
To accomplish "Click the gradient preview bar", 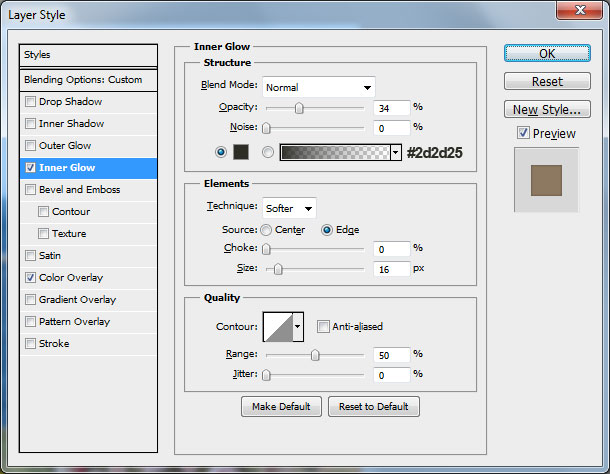I will click(335, 152).
